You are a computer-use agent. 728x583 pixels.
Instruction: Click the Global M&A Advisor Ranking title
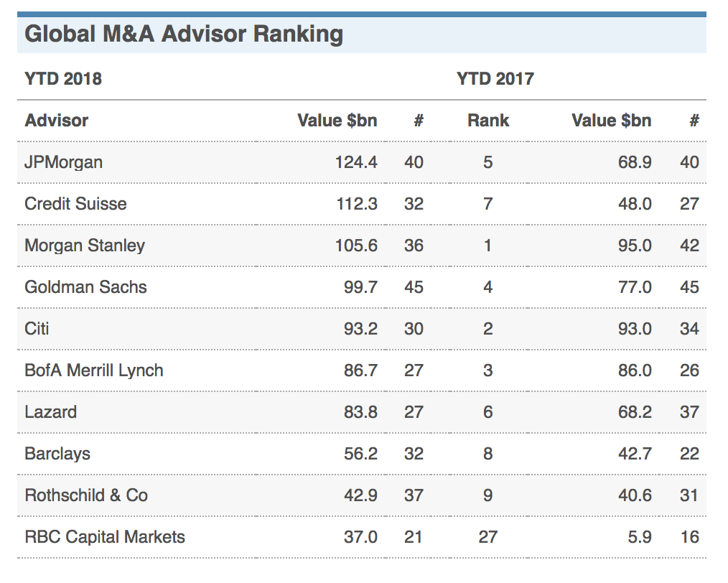point(184,34)
